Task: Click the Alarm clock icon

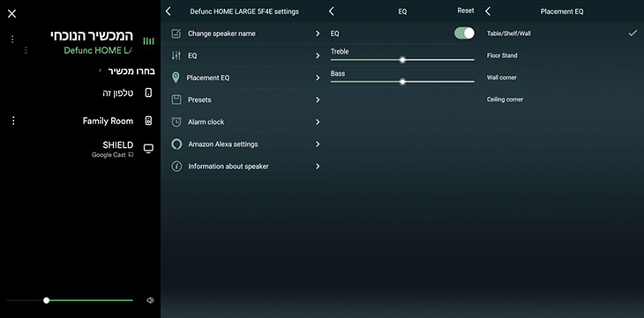Action: [x=176, y=122]
